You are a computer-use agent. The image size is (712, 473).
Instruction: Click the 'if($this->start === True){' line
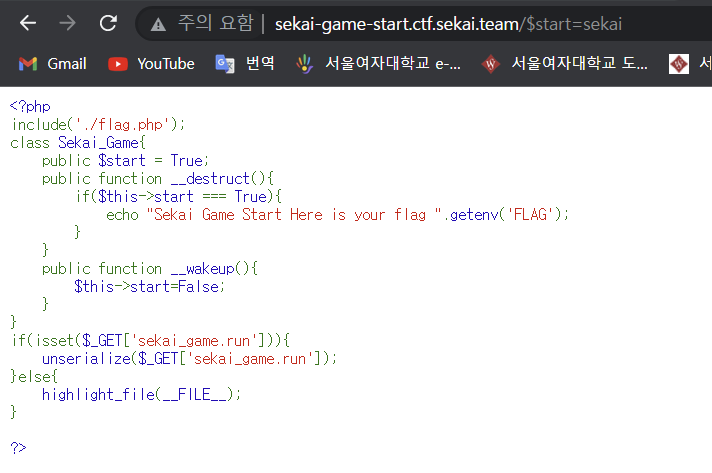(178, 197)
